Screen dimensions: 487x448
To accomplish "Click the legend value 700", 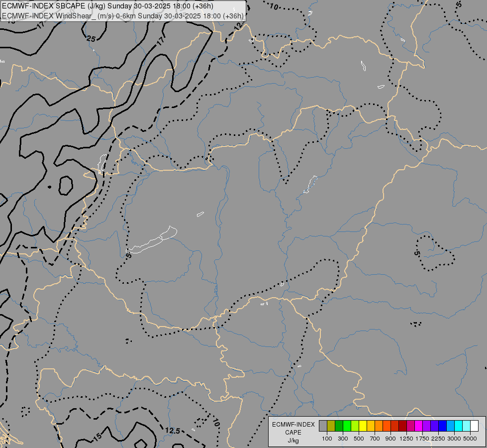I will [x=375, y=439].
